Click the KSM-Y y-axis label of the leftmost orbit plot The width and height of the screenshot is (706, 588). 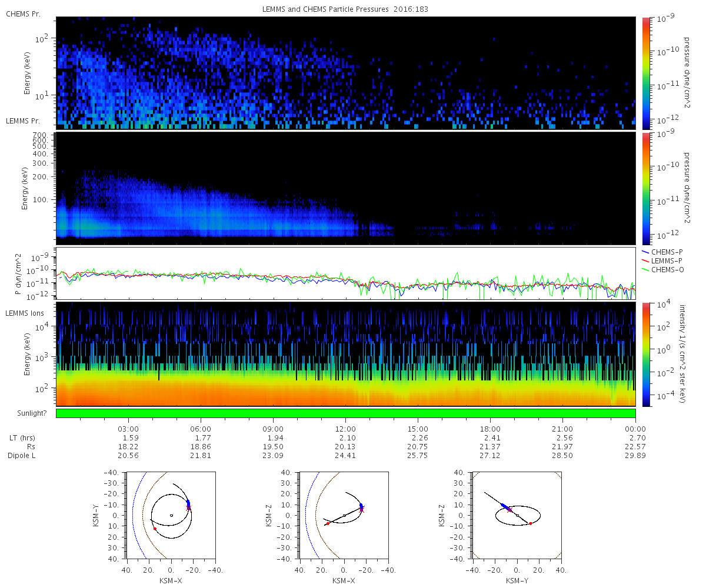pos(96,515)
